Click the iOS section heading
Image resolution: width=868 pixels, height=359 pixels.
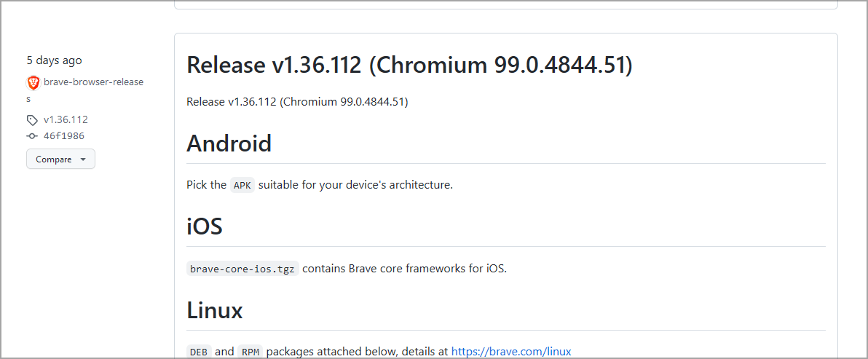205,226
